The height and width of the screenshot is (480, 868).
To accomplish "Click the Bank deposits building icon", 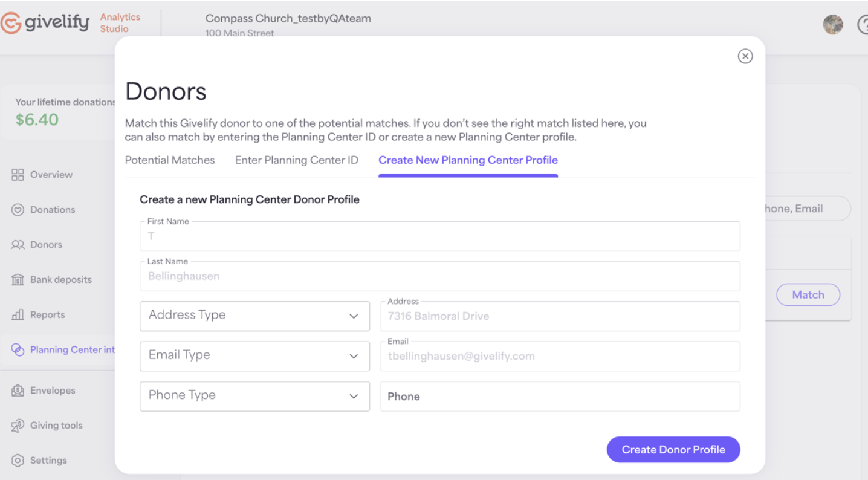I will [18, 280].
